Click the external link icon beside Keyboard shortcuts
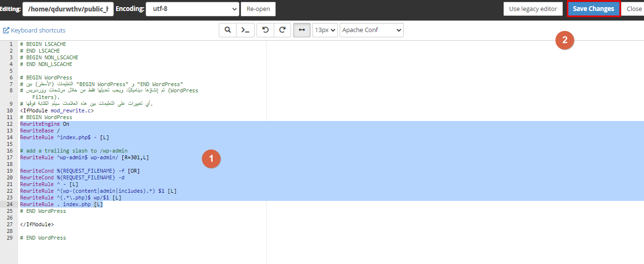The width and height of the screenshot is (644, 264). 6,30
